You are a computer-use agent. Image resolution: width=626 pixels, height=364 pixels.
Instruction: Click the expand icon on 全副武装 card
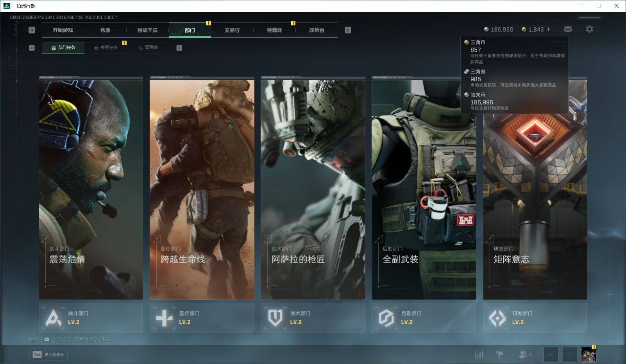(x=378, y=238)
